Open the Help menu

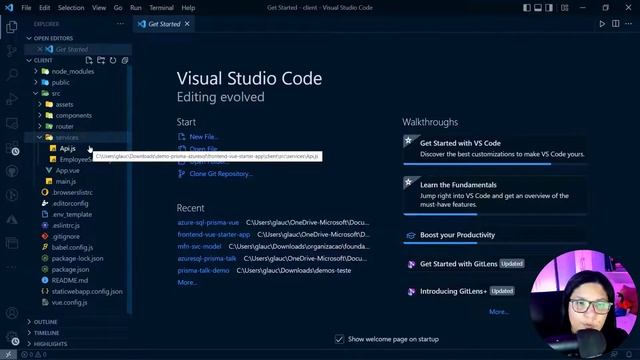[x=188, y=7]
